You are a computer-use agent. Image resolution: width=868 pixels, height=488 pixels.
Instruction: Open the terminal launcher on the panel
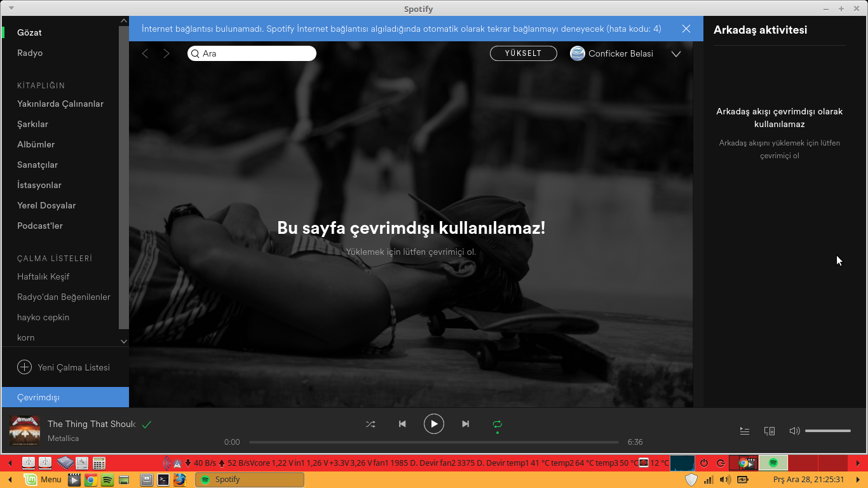pos(163,480)
